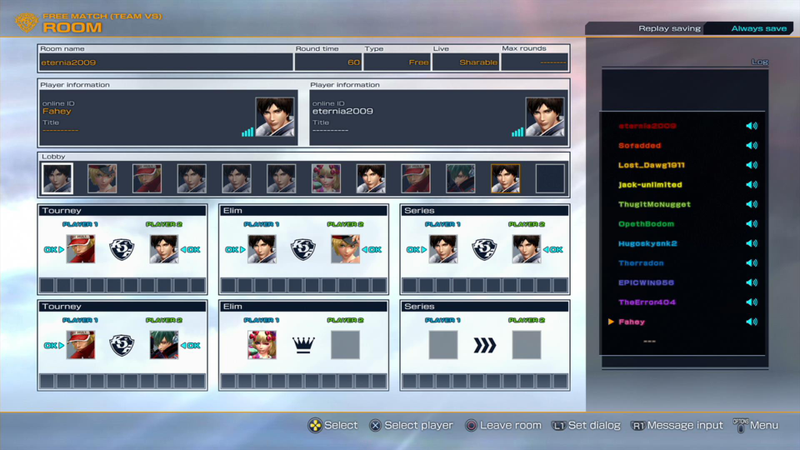Click triple chevron icon in bottom Series

485,345
